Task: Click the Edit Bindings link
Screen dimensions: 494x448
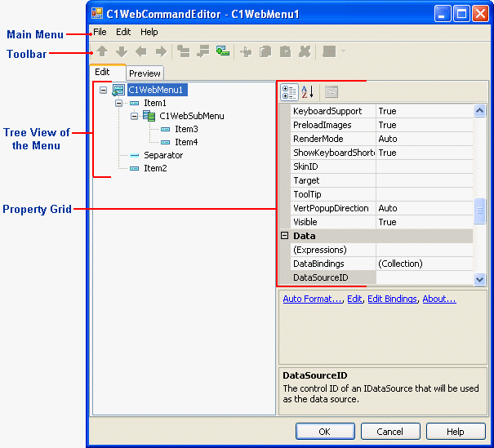Action: point(392,299)
